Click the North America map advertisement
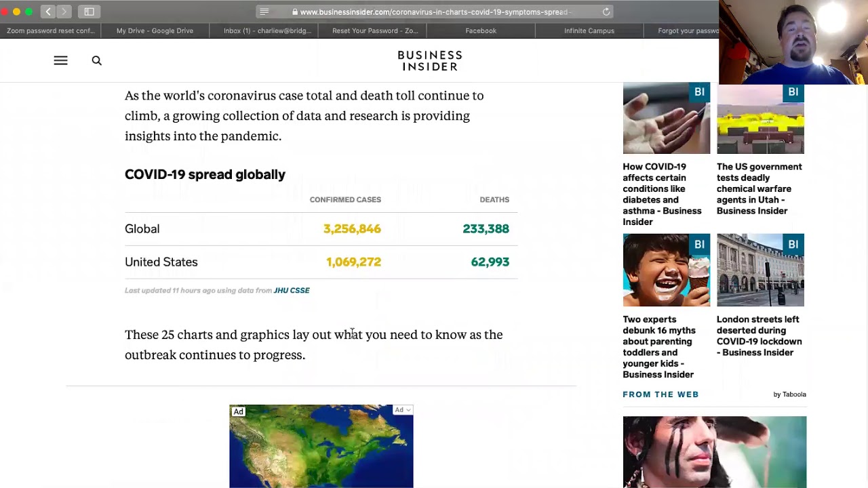Image resolution: width=868 pixels, height=488 pixels. [x=321, y=446]
